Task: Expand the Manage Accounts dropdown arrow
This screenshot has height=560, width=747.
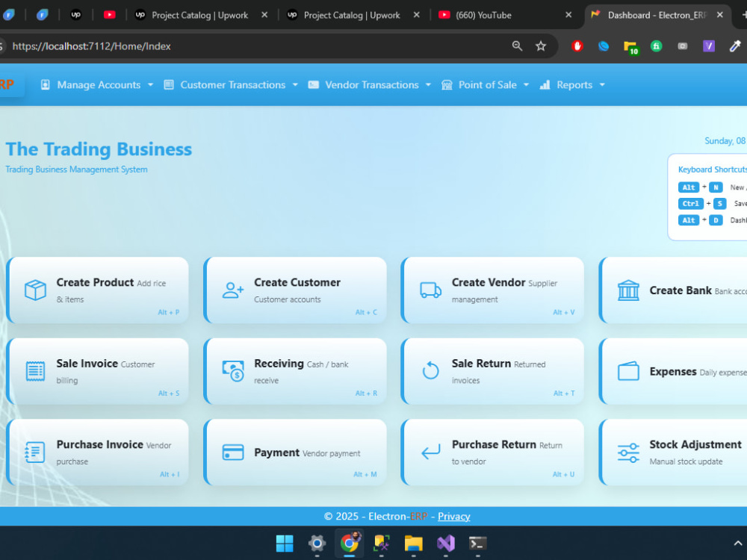Action: click(x=151, y=85)
